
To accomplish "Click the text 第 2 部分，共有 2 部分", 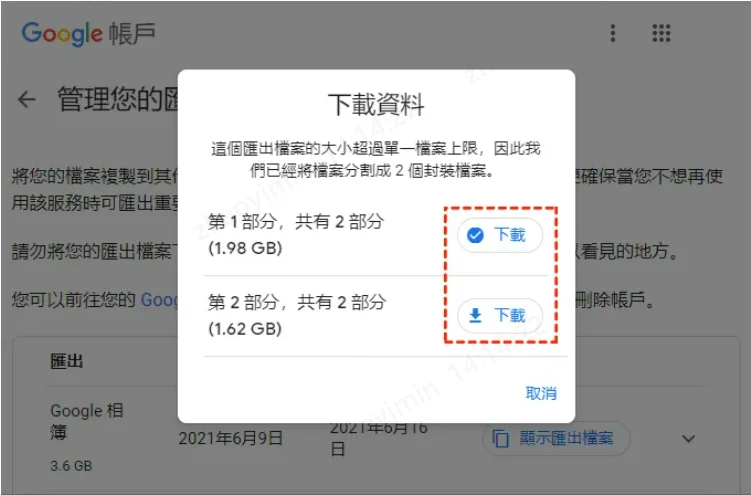I will [x=297, y=302].
